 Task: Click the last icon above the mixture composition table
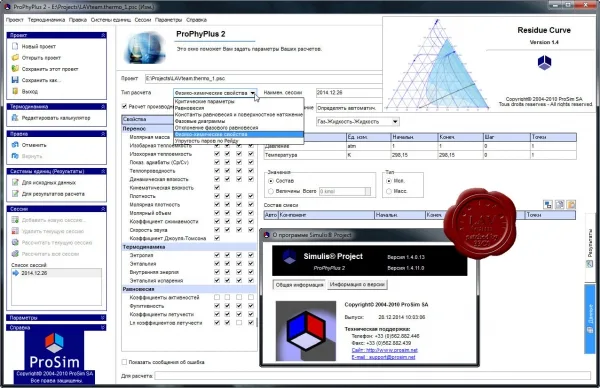571,205
